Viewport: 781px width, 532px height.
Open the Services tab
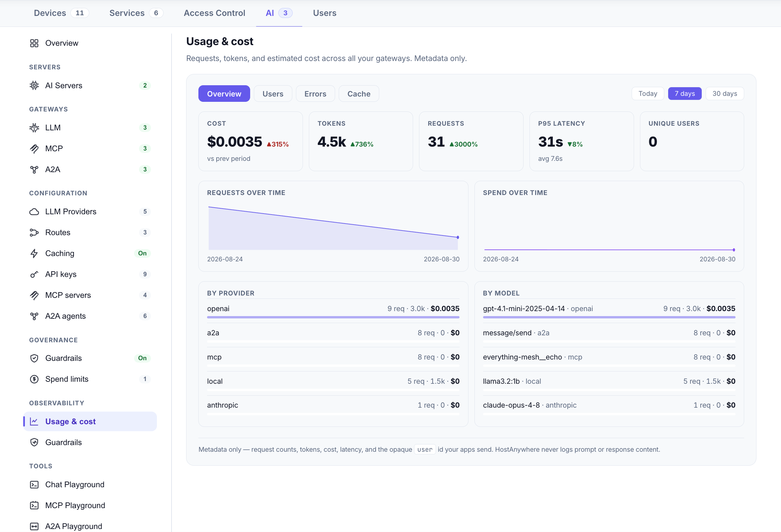pos(136,13)
